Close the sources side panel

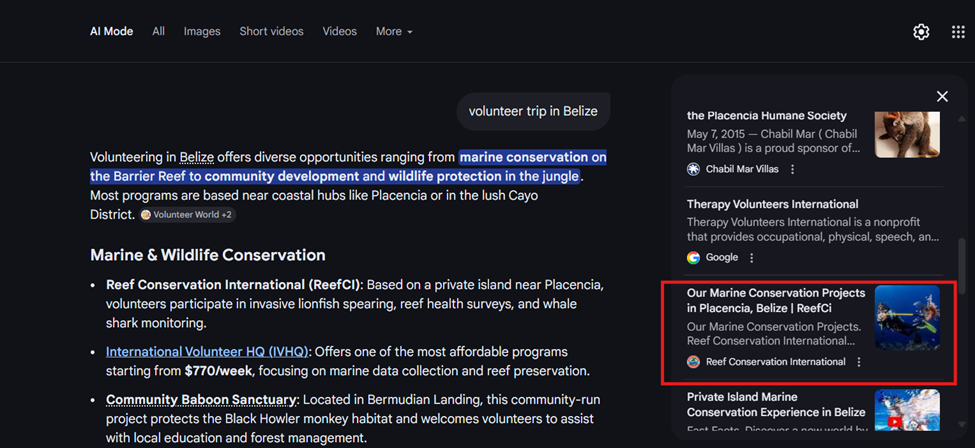(942, 97)
